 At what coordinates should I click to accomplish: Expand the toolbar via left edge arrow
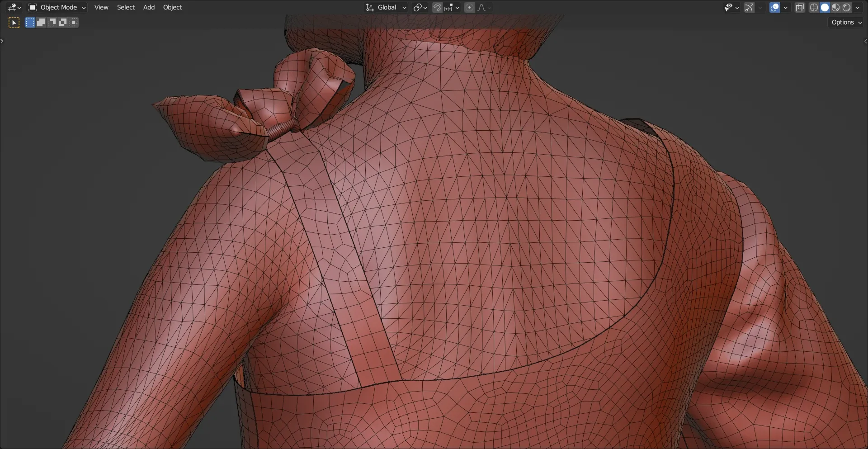2,41
